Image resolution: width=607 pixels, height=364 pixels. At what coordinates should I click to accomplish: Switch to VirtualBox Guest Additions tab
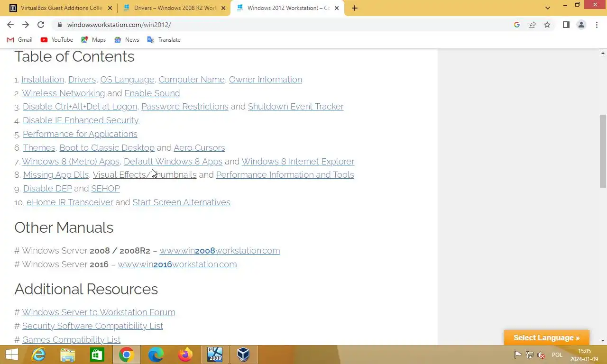pos(60,8)
